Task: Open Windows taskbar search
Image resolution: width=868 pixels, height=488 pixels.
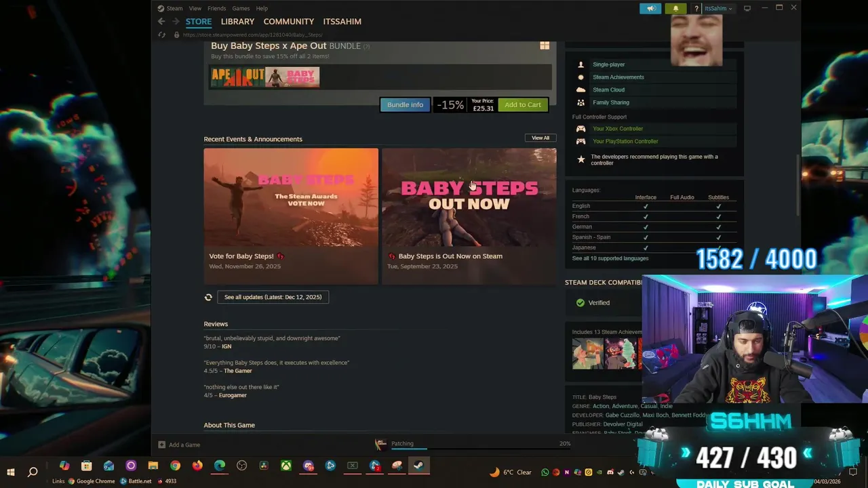Action: point(33,472)
